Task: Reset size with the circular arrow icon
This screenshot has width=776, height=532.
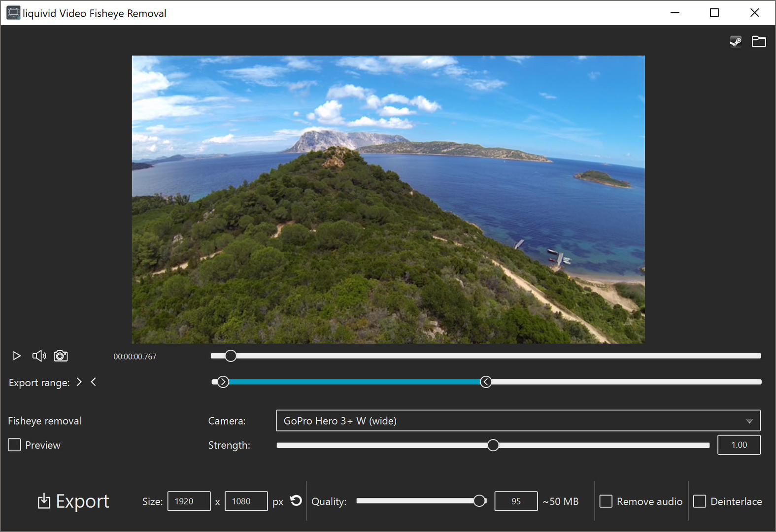Action: click(296, 500)
